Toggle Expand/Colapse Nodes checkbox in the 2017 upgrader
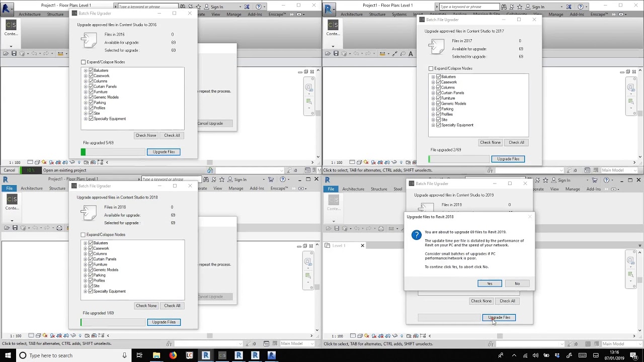This screenshot has height=362, width=644. pyautogui.click(x=431, y=68)
